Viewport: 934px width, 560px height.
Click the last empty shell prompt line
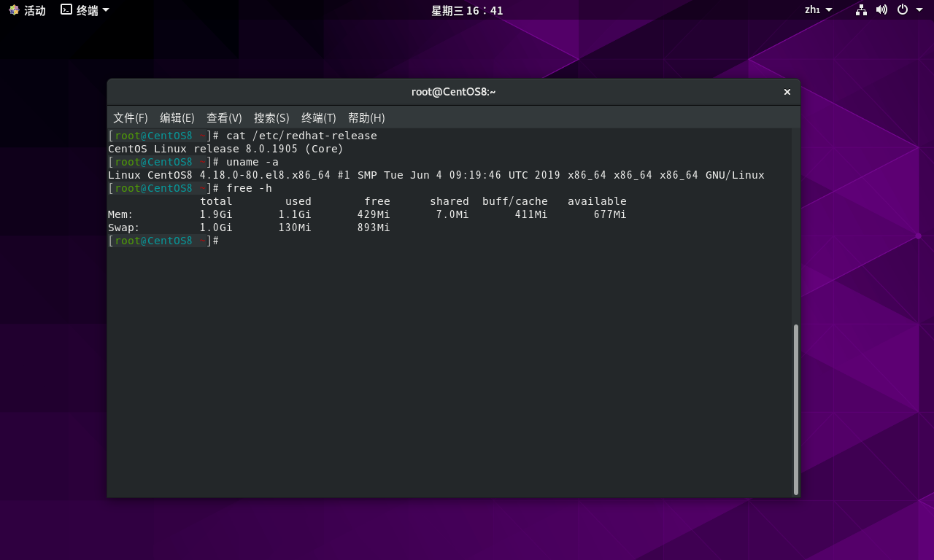[x=163, y=241]
